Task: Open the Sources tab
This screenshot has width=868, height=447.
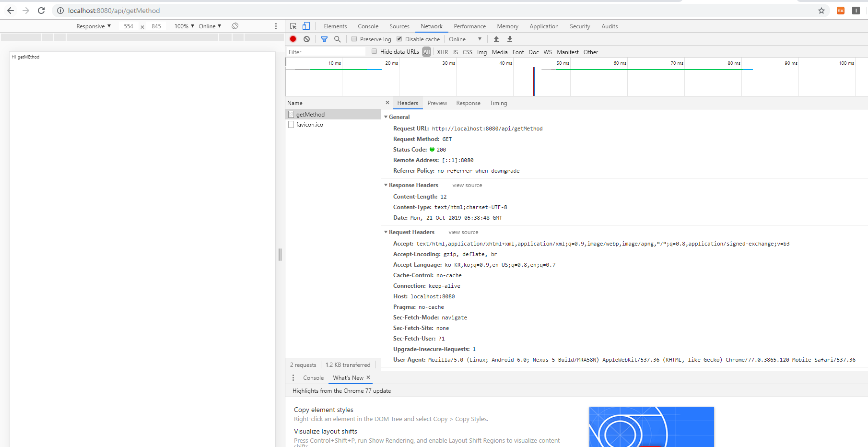Action: click(399, 26)
